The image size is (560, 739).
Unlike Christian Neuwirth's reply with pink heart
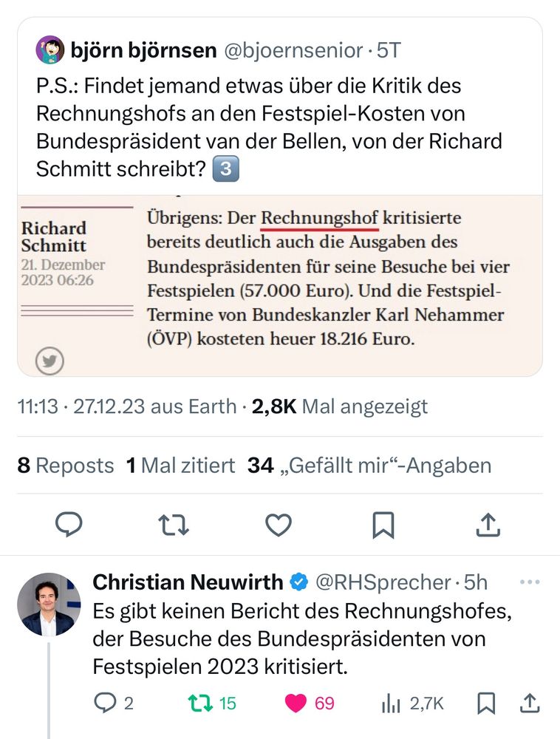tap(310, 704)
